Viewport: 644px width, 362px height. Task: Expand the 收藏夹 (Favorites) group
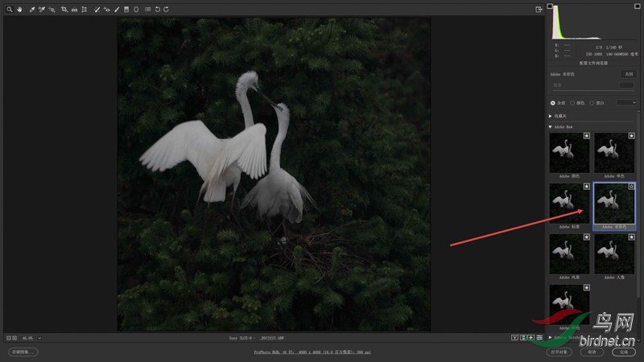click(551, 116)
